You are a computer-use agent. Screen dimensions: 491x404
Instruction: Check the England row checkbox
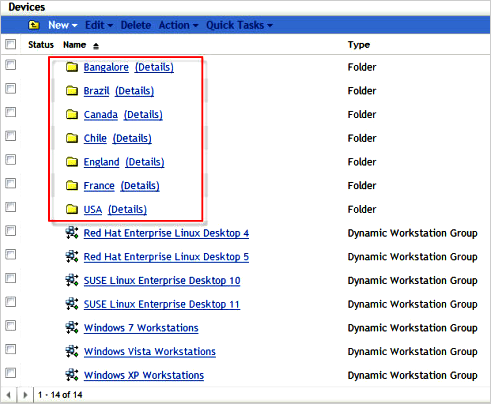11,159
